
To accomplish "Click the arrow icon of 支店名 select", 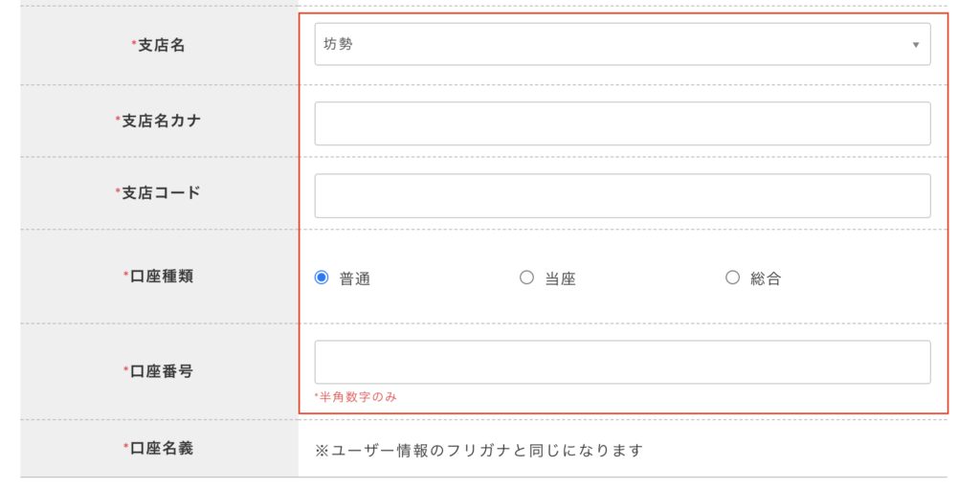I will pyautogui.click(x=916, y=45).
